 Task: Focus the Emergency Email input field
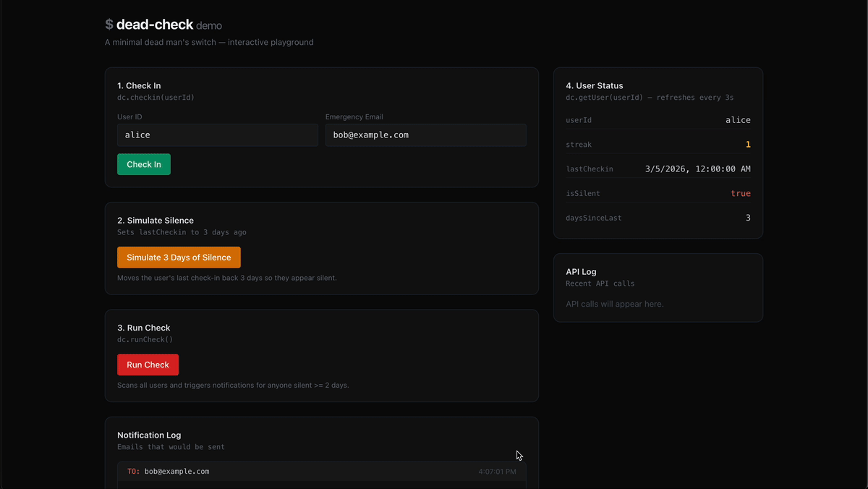(425, 135)
